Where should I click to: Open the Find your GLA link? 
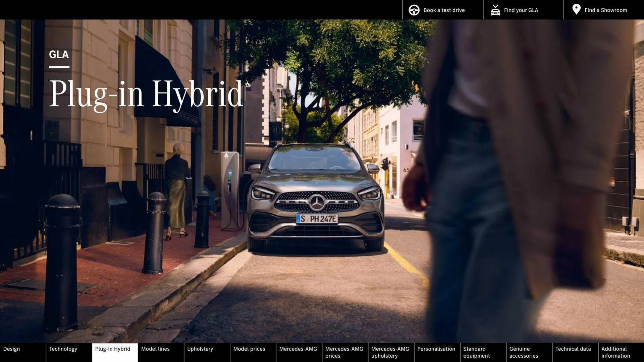pyautogui.click(x=521, y=10)
